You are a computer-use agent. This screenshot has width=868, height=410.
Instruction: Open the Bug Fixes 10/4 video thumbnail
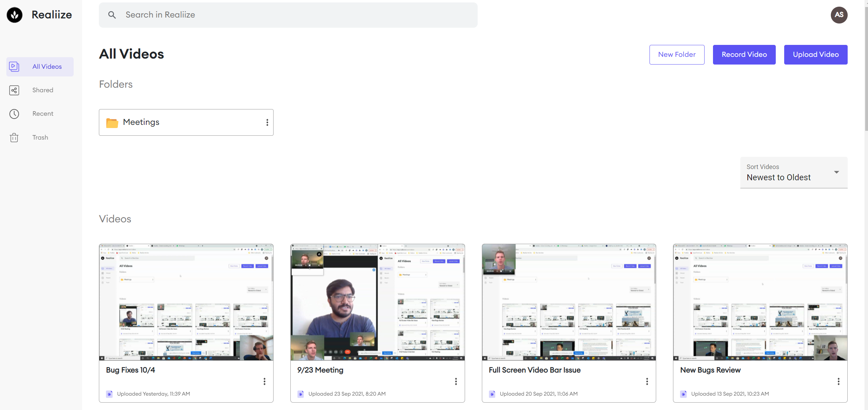(x=186, y=302)
